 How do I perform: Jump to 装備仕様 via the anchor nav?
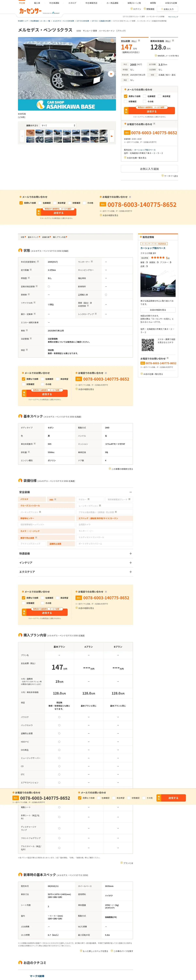click(x=46, y=237)
